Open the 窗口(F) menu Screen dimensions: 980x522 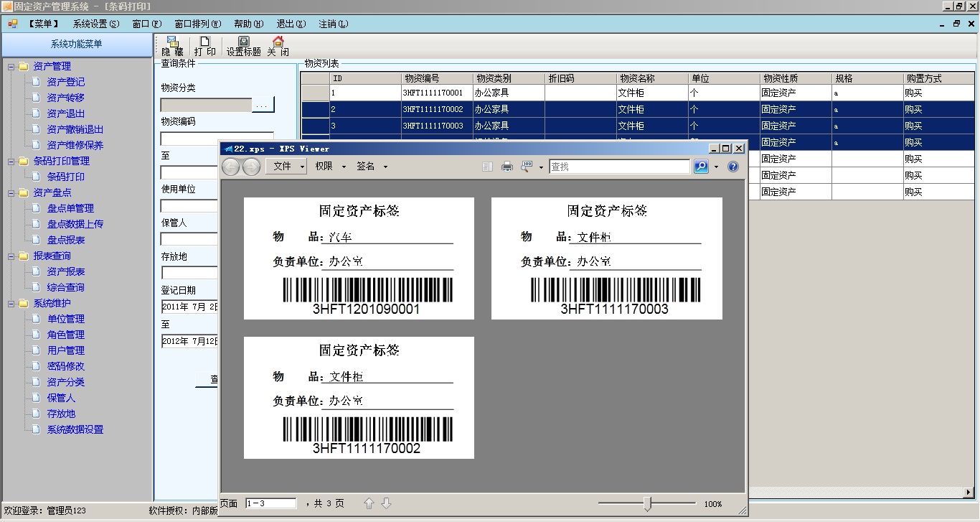click(147, 24)
